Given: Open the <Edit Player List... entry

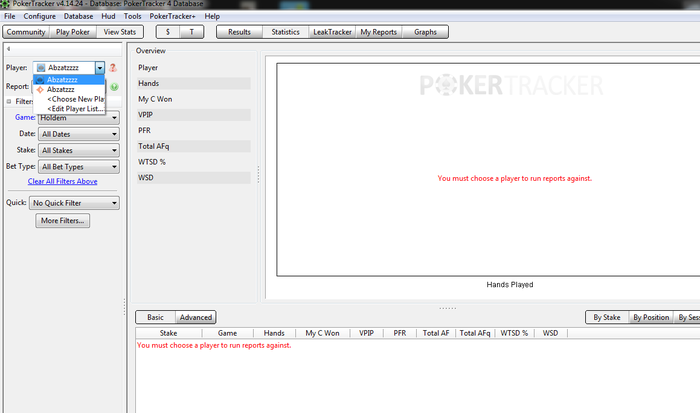Looking at the screenshot, I should pos(69,108).
